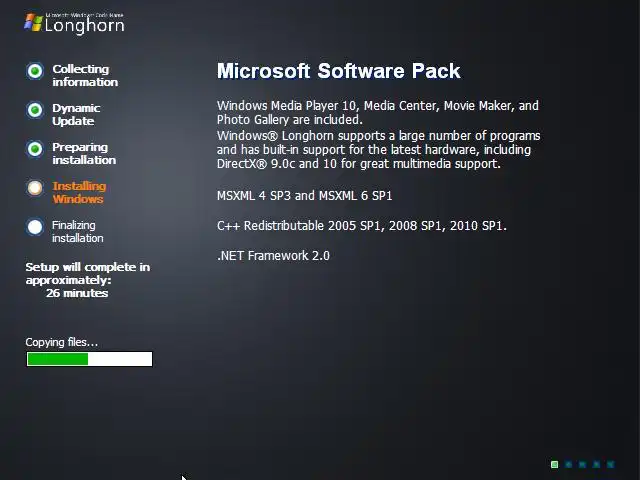Screen dimensions: 640x480
Task: Click the 'Windows Media Player 10' paragraph
Action: tap(378, 113)
